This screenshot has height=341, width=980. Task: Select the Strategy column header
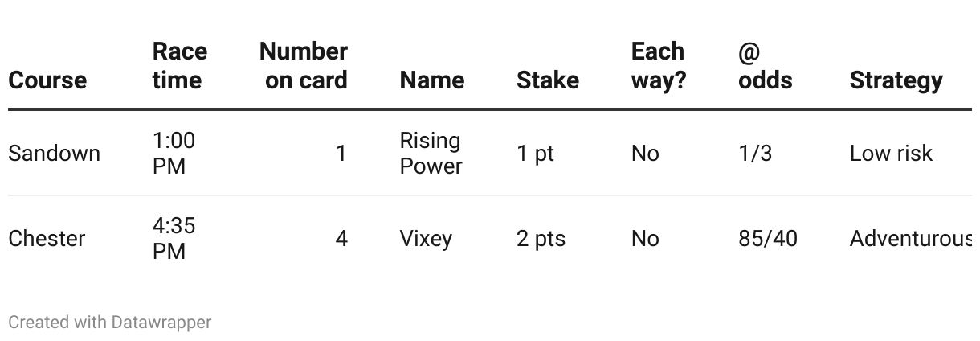896,80
